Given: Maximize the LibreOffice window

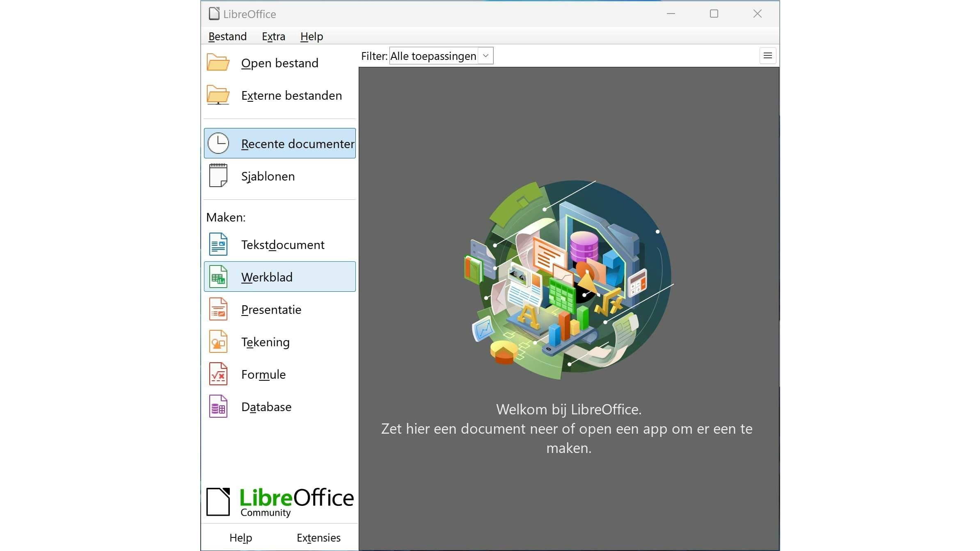Looking at the screenshot, I should click(x=714, y=14).
